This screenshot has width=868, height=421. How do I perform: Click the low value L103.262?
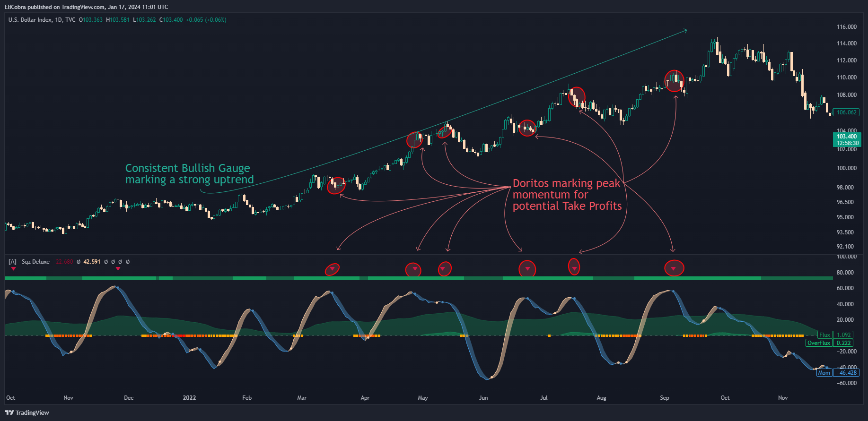[x=144, y=20]
